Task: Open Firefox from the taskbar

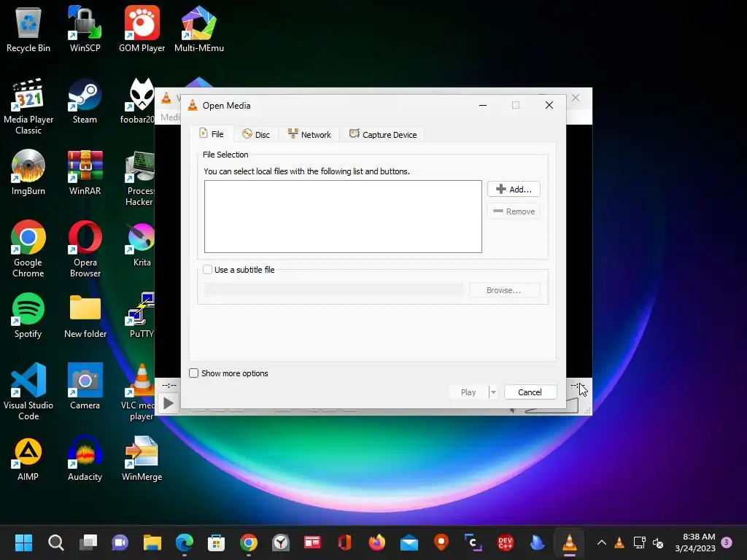Action: tap(377, 542)
